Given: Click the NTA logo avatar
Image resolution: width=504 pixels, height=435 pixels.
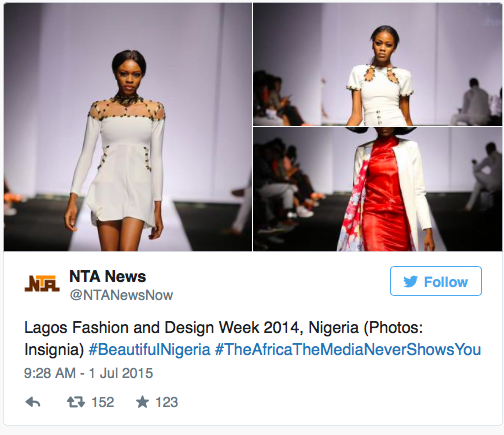Looking at the screenshot, I should click(42, 284).
